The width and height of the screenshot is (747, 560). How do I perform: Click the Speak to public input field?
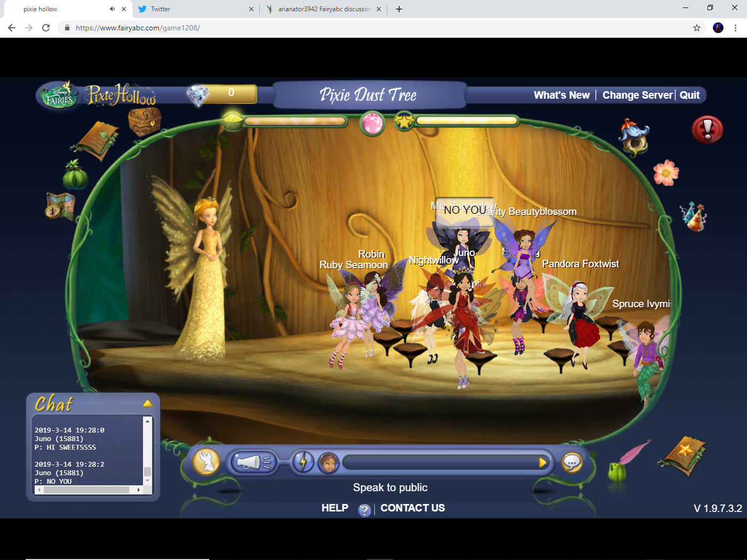pyautogui.click(x=446, y=462)
